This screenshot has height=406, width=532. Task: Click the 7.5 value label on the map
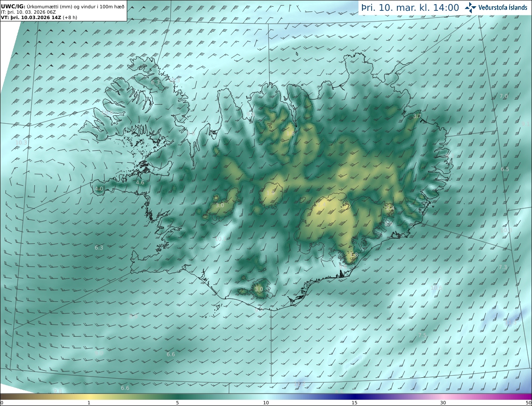[422, 335]
